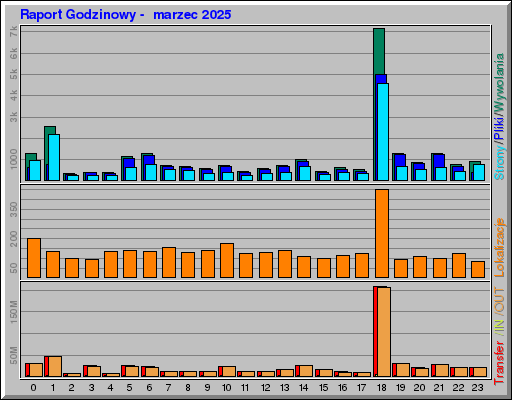Click the 350 y-axis label
Image resolution: width=512 pixels, height=400 pixels.
point(13,209)
